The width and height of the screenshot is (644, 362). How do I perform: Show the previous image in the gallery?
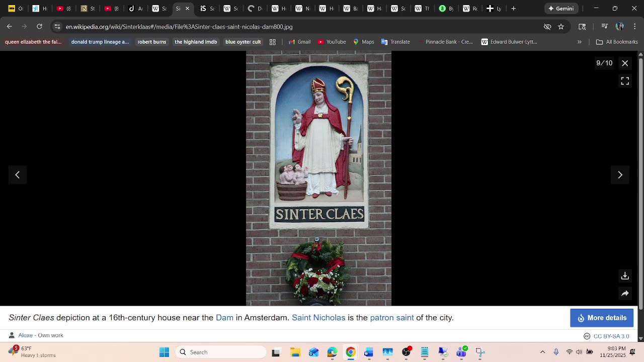[x=18, y=175]
